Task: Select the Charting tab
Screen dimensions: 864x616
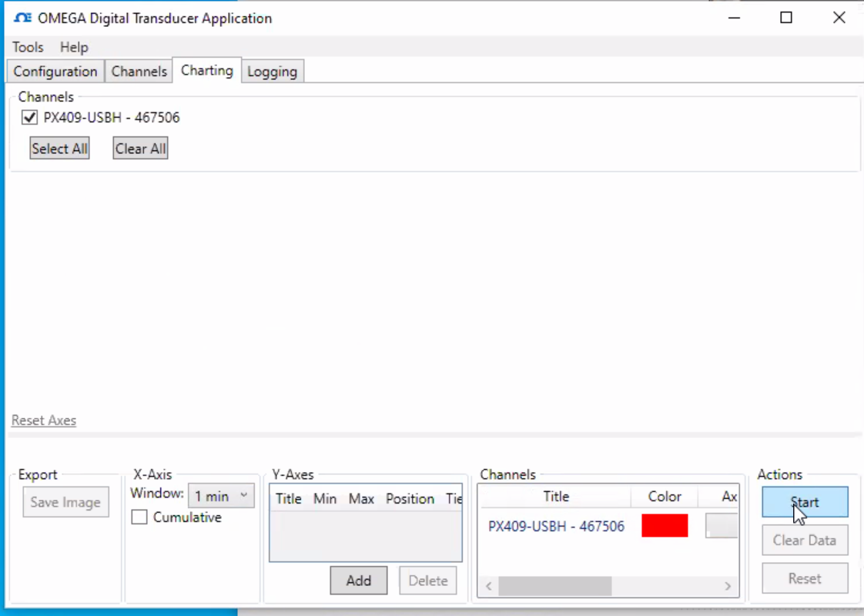Action: click(207, 71)
